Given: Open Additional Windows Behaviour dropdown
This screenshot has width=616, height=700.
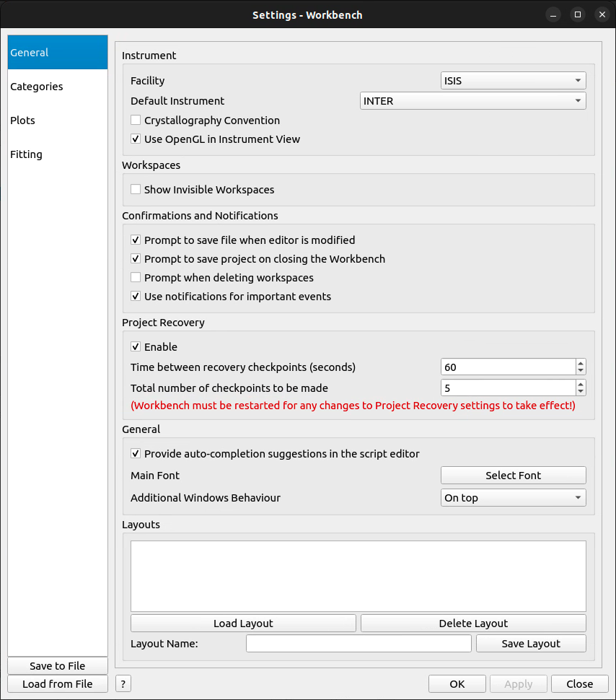Looking at the screenshot, I should pos(513,498).
